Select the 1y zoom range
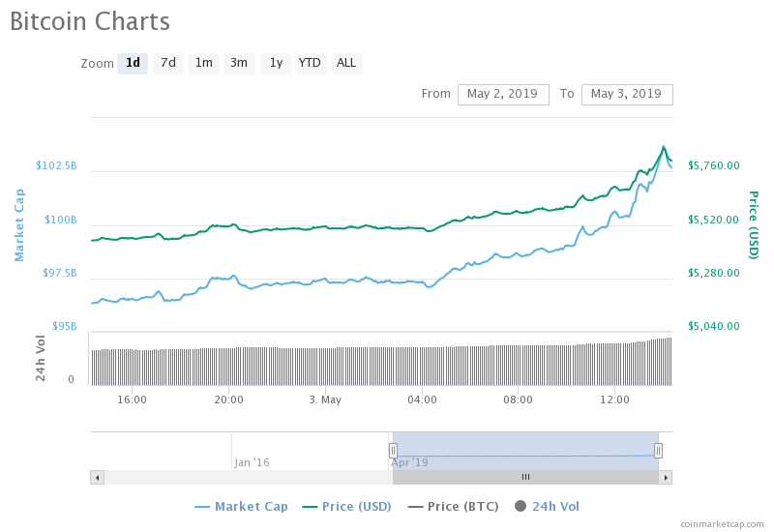 click(x=276, y=64)
